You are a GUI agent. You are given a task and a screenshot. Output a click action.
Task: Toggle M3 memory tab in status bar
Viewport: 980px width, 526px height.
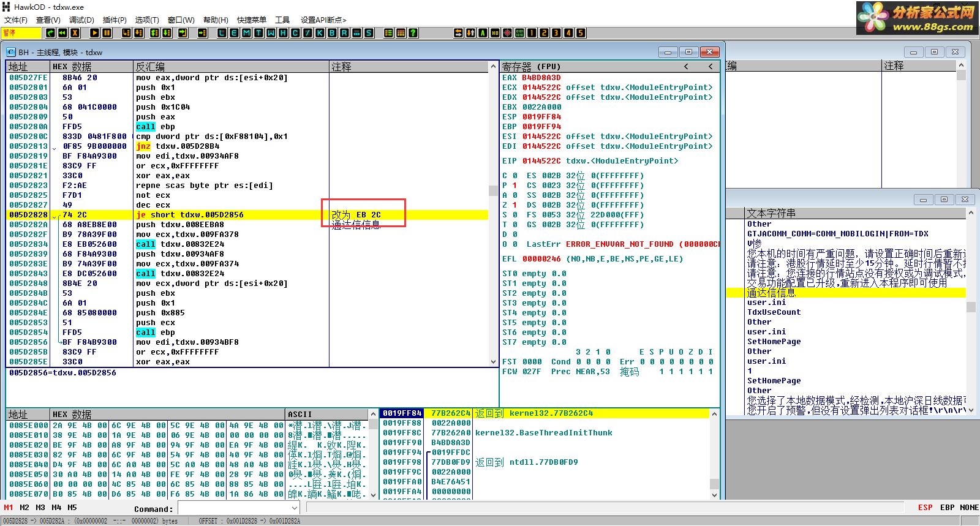pyautogui.click(x=40, y=508)
